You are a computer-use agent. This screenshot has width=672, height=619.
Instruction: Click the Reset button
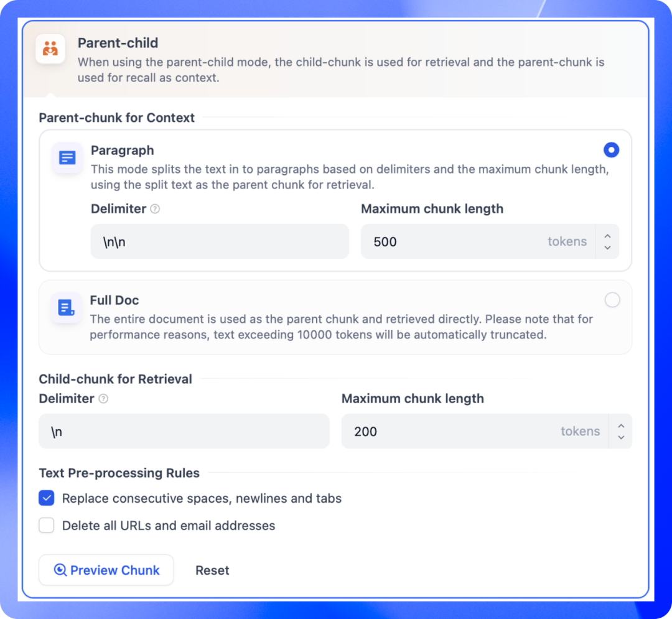click(x=212, y=570)
